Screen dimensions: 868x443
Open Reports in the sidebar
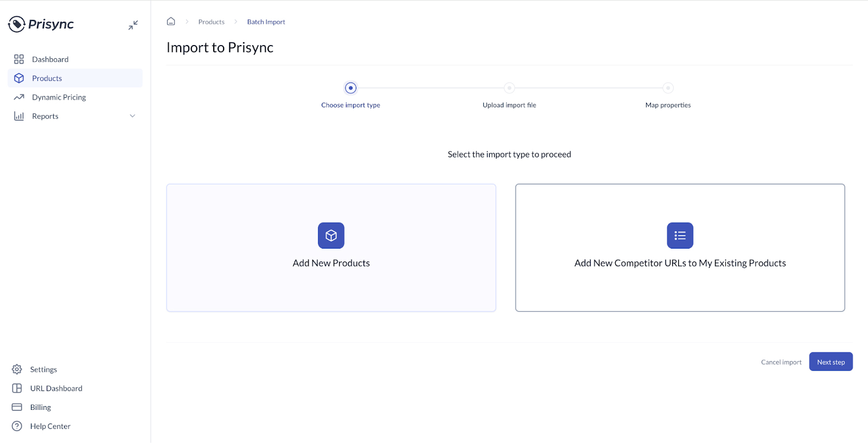(45, 116)
